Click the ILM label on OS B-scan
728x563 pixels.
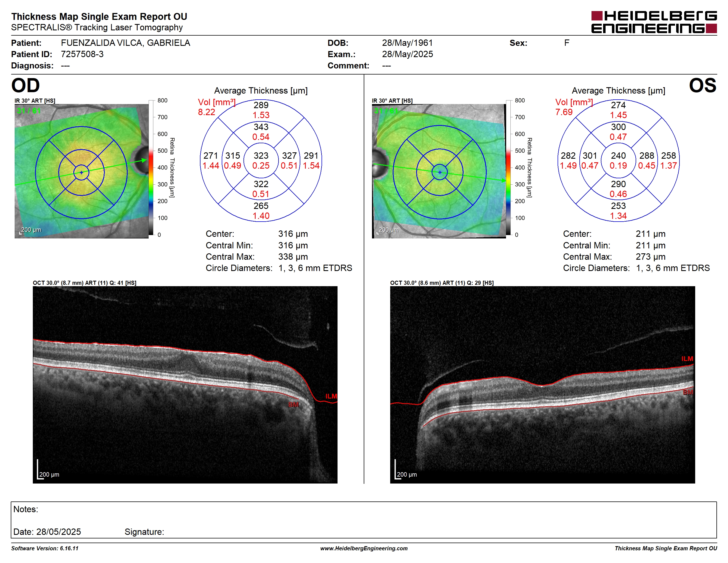pyautogui.click(x=687, y=359)
